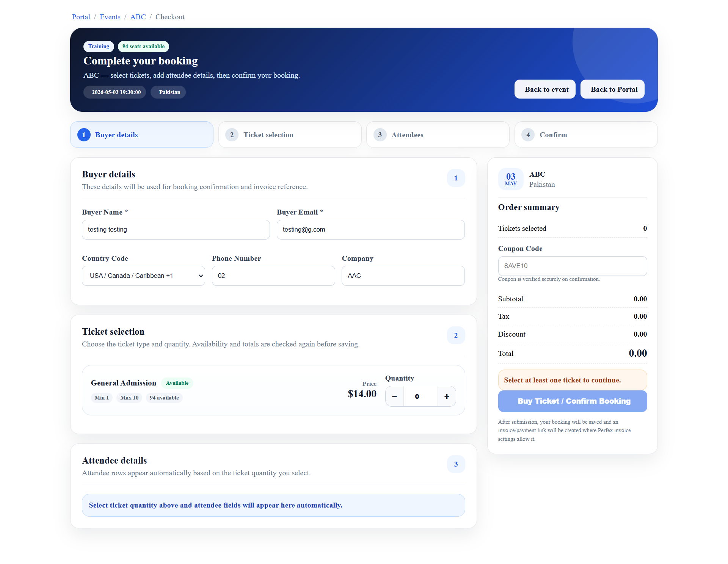Open ABC breadcrumb link
The image size is (728, 564).
(138, 17)
